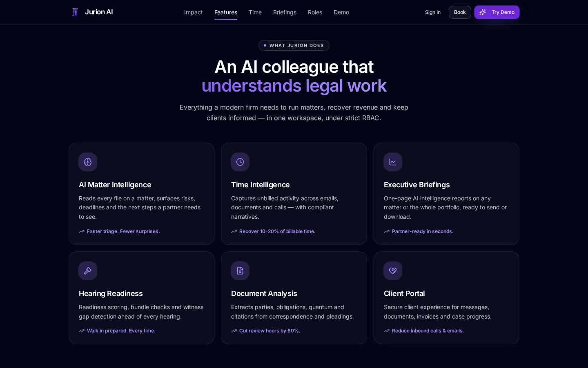The height and width of the screenshot is (368, 588).
Task: Click the handshake heart icon for Client Portal
Action: pos(393,271)
